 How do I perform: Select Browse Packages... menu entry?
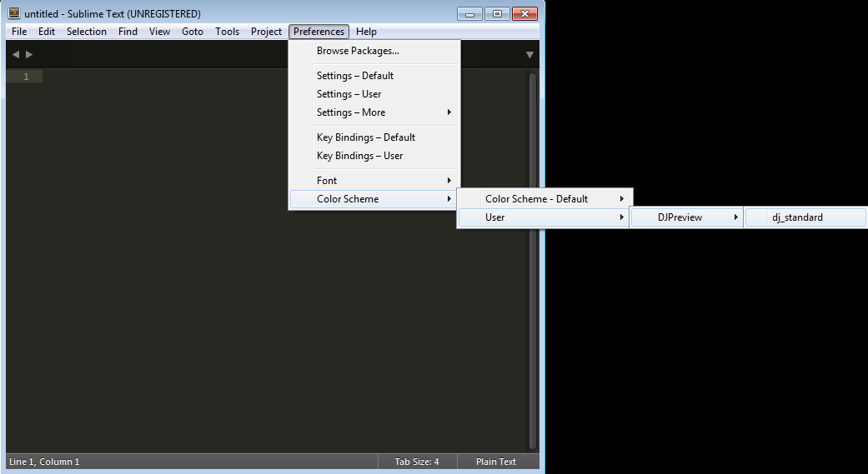358,51
